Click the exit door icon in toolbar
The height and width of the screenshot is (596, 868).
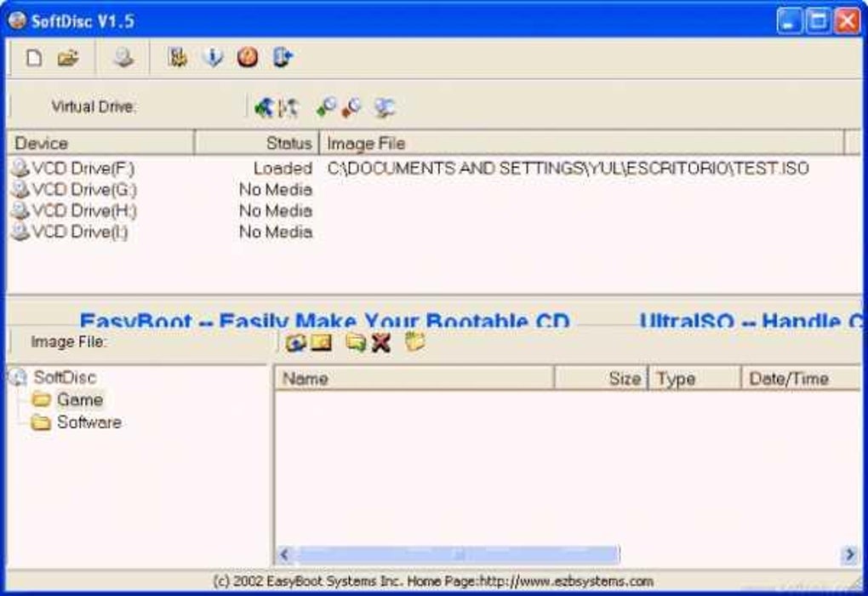(x=283, y=57)
